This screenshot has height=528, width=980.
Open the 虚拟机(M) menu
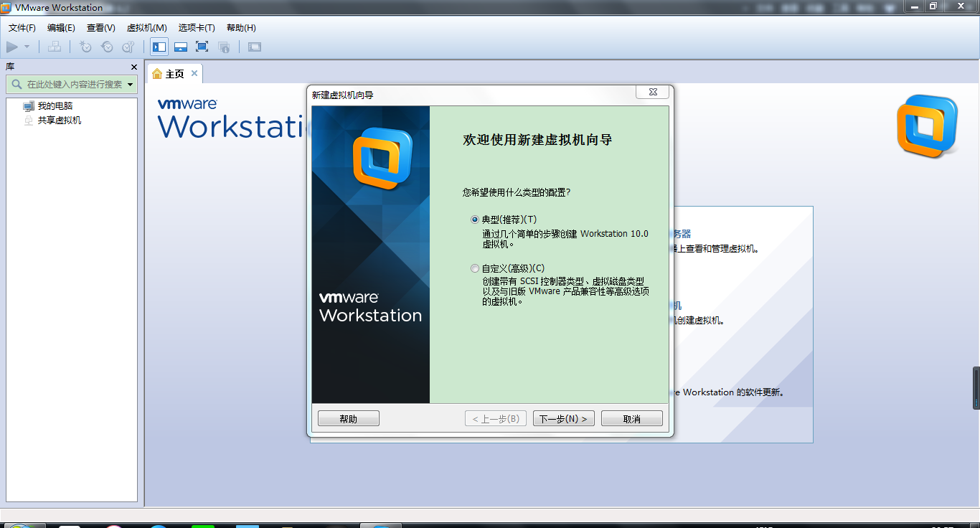pyautogui.click(x=147, y=28)
